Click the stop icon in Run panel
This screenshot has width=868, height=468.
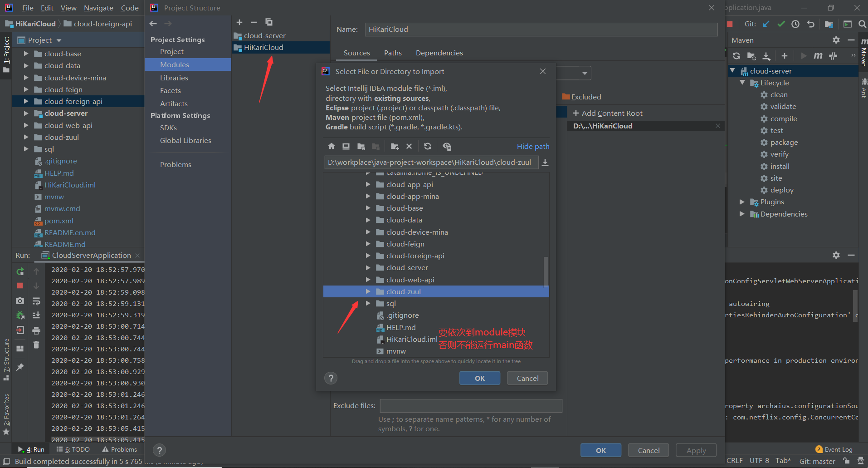[20, 286]
